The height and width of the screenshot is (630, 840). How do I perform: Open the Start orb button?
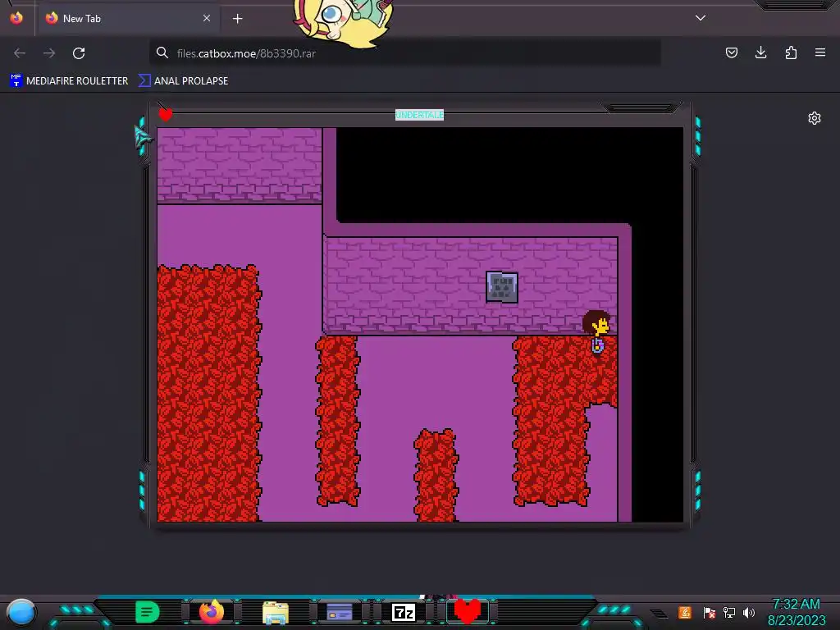[21, 612]
